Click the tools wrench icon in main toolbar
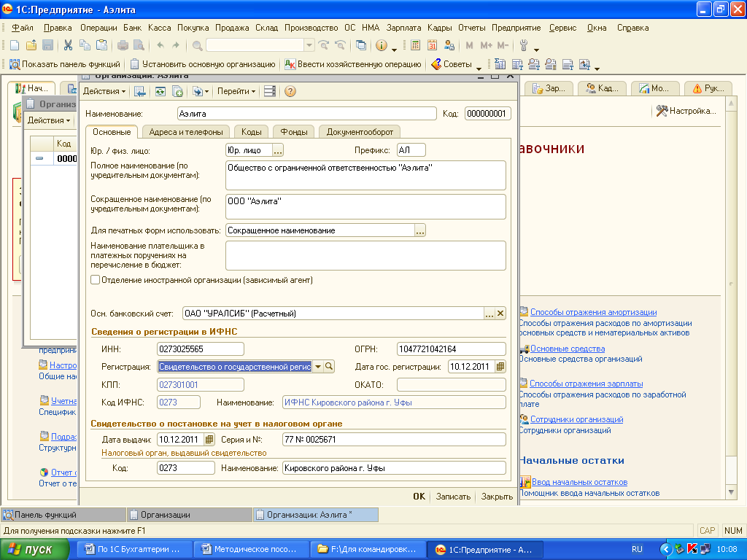The height and width of the screenshot is (560, 747). point(524,45)
